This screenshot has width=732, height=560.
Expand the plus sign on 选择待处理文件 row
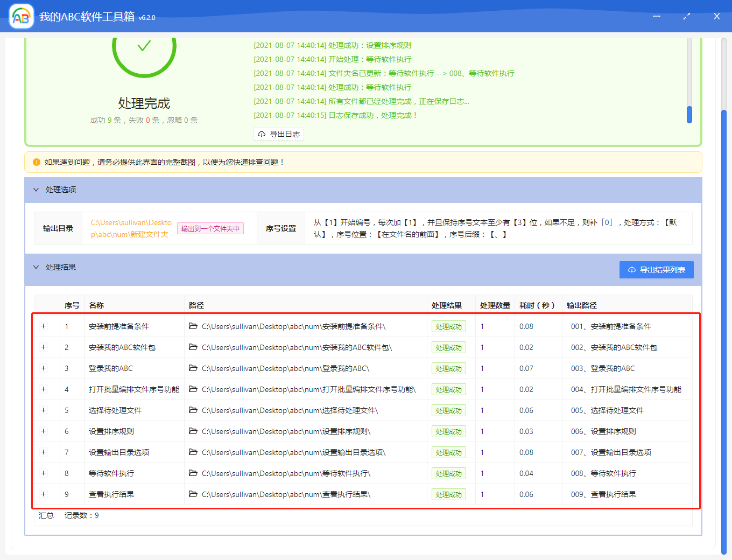click(x=44, y=410)
